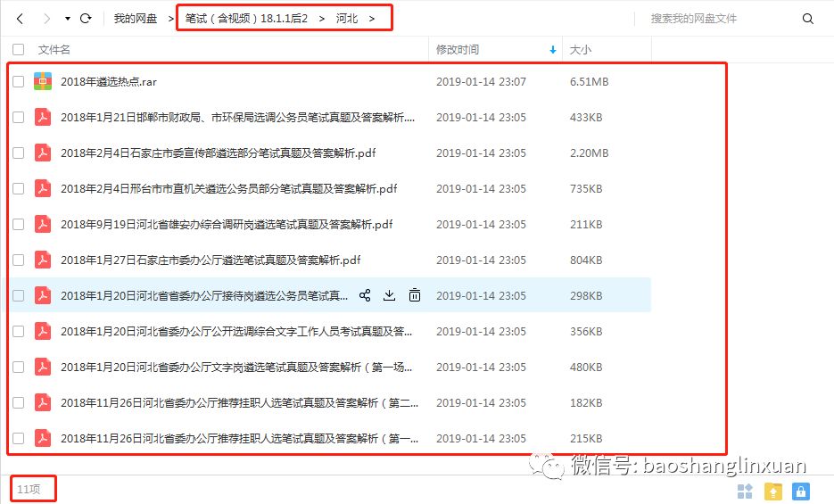This screenshot has height=504, width=834.
Task: Toggle the blue sort direction arrow
Action: tap(553, 49)
